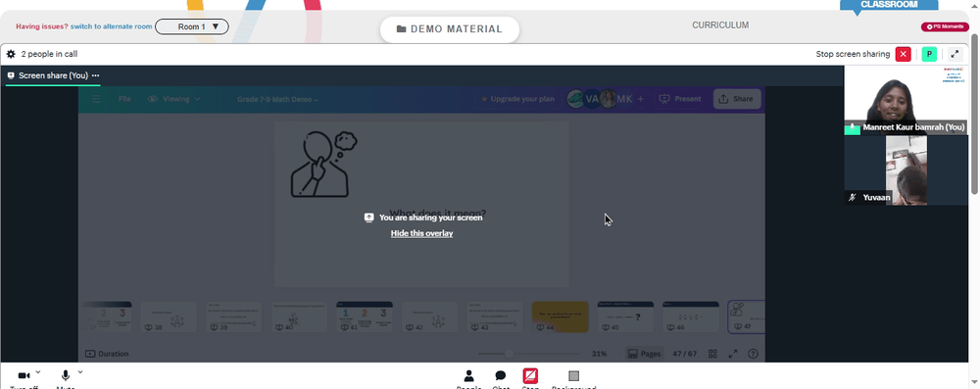Click '2 people in call' text
This screenshot has height=389, width=980.
(x=49, y=55)
